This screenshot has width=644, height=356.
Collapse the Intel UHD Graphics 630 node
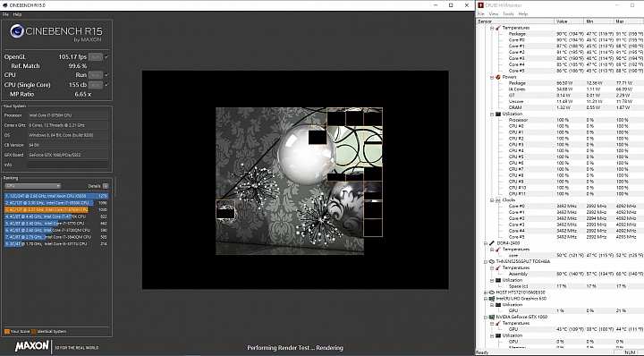coord(486,299)
